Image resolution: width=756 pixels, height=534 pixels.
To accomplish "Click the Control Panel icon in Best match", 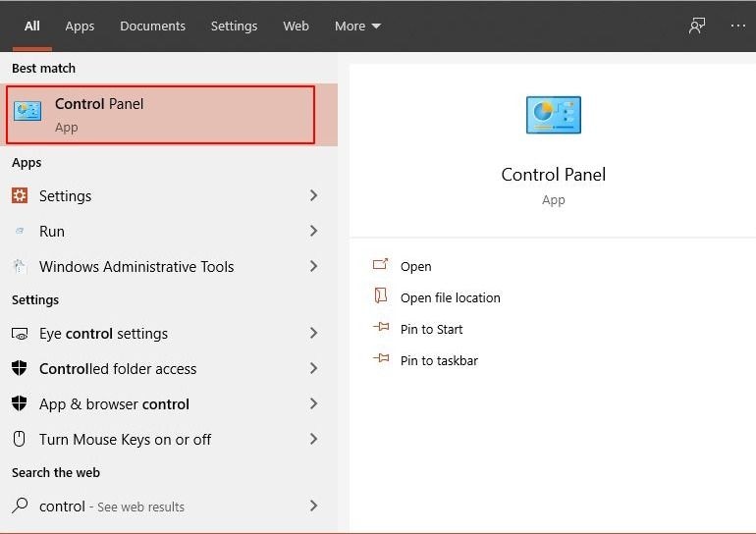I will 27,113.
